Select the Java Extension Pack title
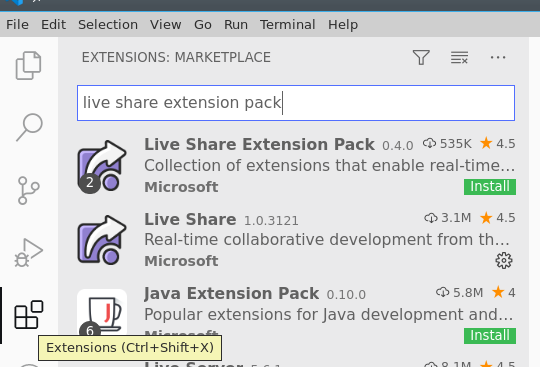The image size is (540, 367). [231, 294]
